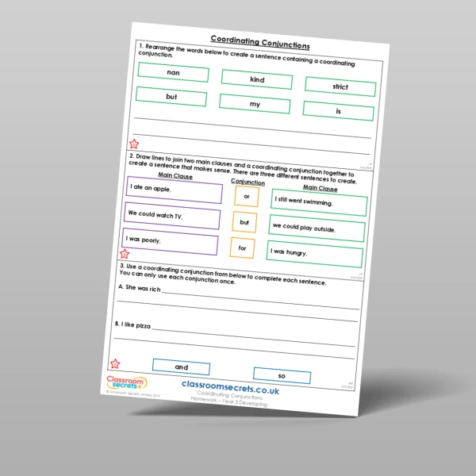Open the classroomsecrets.co.uk link
This screenshot has width=476, height=476.
(x=230, y=387)
